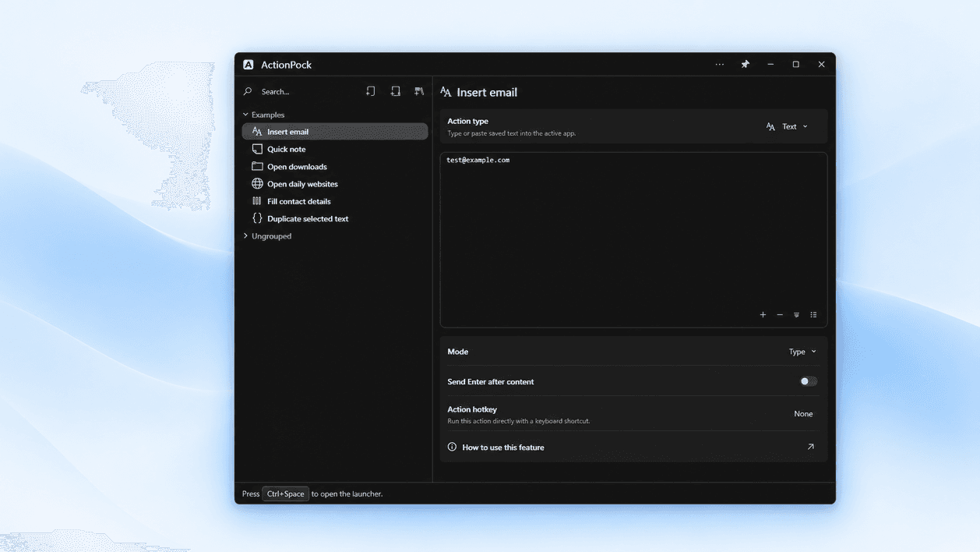Screen dimensions: 980x552
Task: Click the minus icon below the text editor
Action: (780, 315)
